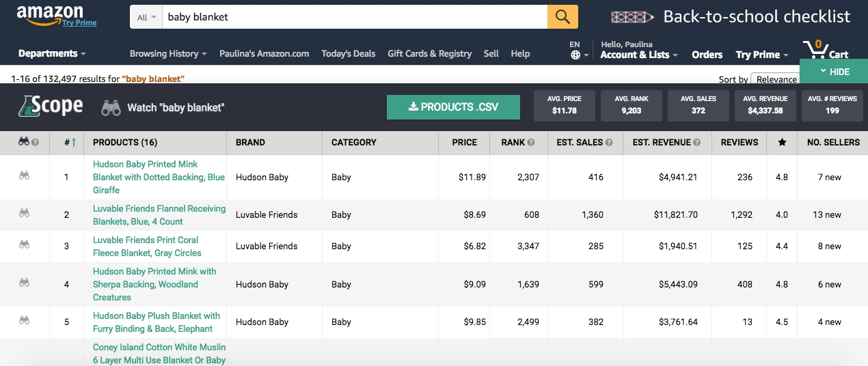This screenshot has height=366, width=868.
Task: Open Coney Island Cotton White Muslin product
Action: 159,354
